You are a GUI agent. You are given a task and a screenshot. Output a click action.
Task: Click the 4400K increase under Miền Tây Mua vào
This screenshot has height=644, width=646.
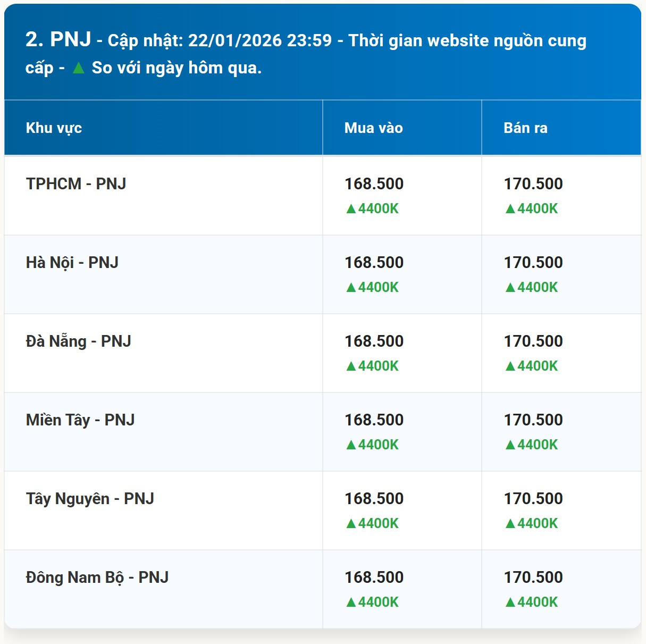[372, 445]
